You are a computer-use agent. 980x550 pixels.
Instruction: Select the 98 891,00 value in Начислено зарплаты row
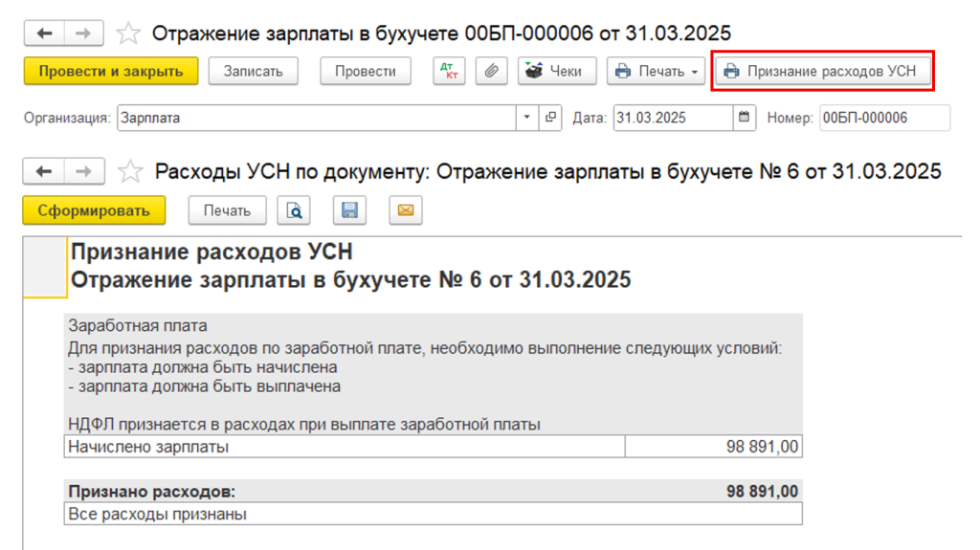714,447
